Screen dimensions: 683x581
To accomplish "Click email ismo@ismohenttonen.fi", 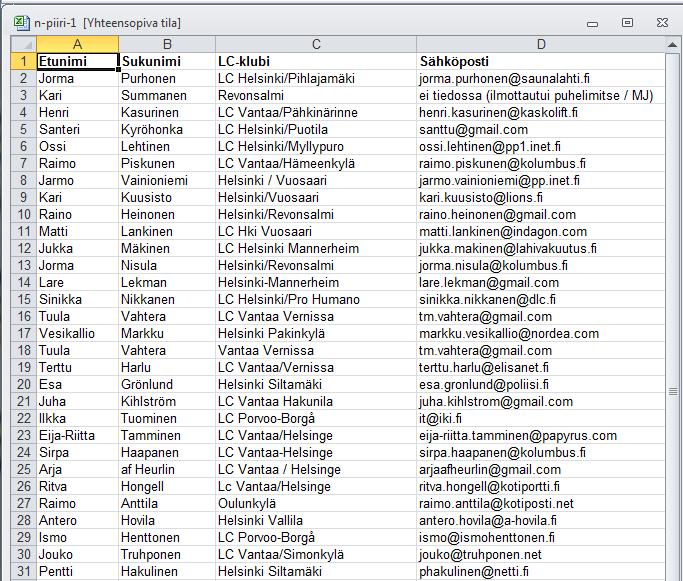I will pos(541,537).
